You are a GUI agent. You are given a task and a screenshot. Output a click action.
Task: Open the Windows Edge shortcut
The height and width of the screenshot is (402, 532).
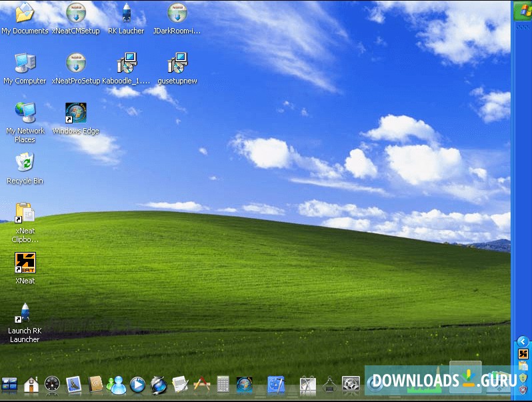(75, 113)
